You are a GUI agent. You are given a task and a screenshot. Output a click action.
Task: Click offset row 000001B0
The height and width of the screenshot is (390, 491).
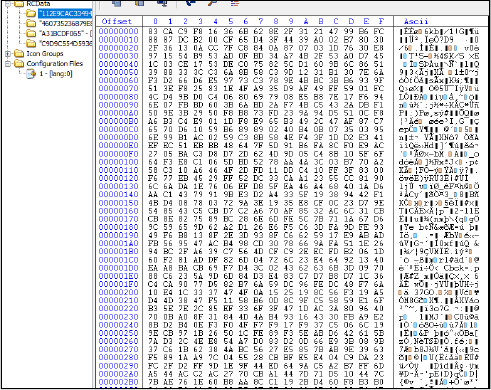(118, 252)
